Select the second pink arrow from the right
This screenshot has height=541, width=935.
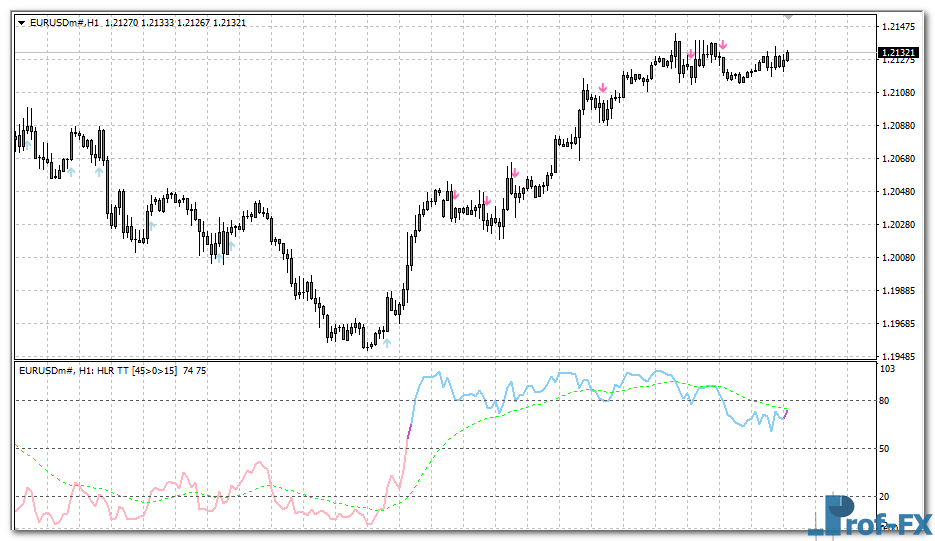pos(690,53)
